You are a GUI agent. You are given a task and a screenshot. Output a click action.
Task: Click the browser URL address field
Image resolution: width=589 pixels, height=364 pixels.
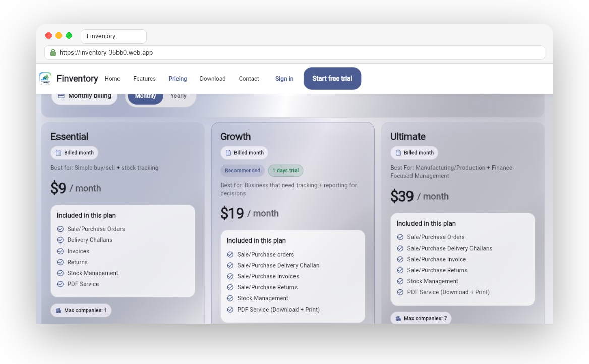(294, 52)
